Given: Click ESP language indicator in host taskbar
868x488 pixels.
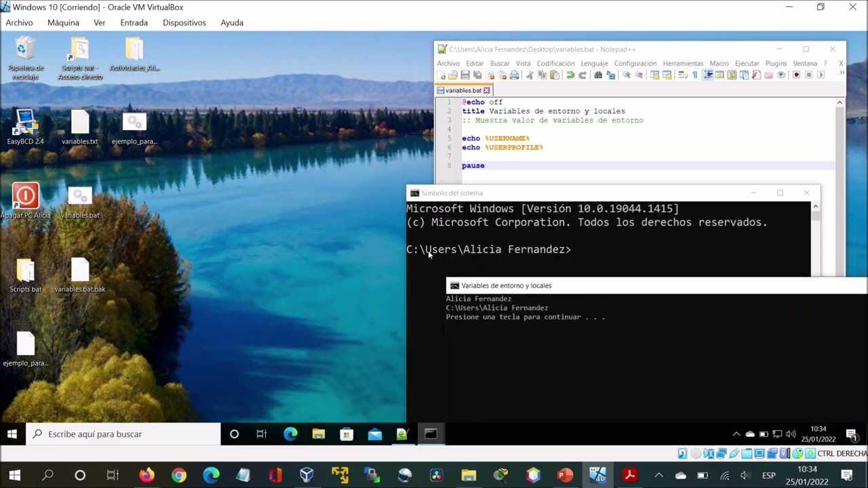Looking at the screenshot, I should 769,475.
